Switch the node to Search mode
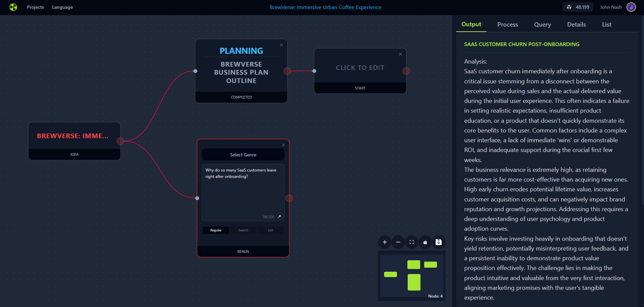This screenshot has width=644, height=307. 243,230
